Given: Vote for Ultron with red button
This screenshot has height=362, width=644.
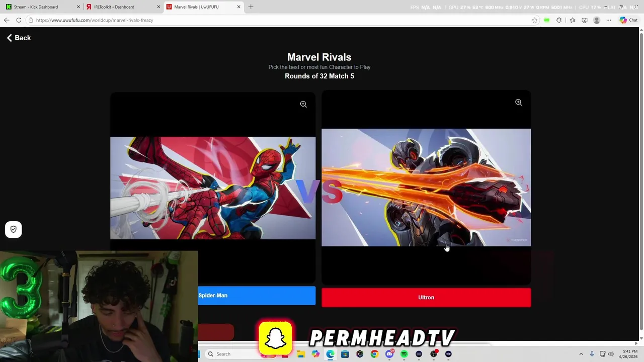Looking at the screenshot, I should pyautogui.click(x=426, y=298).
